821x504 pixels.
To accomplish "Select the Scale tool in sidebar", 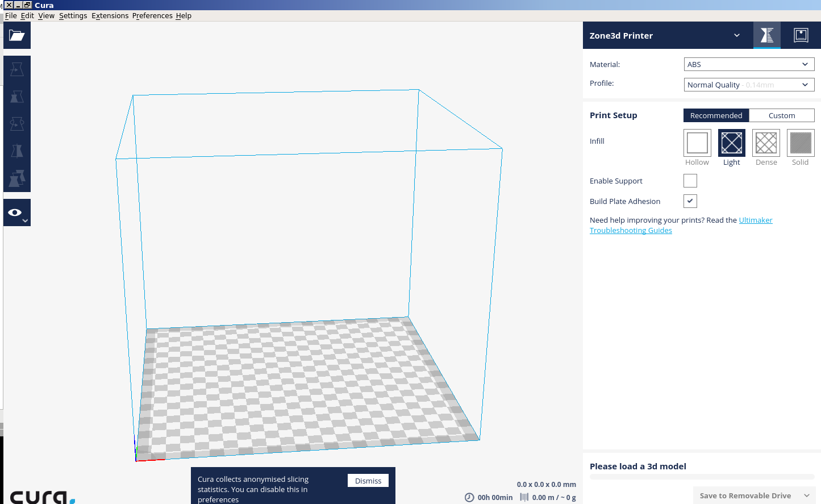I will click(x=17, y=97).
